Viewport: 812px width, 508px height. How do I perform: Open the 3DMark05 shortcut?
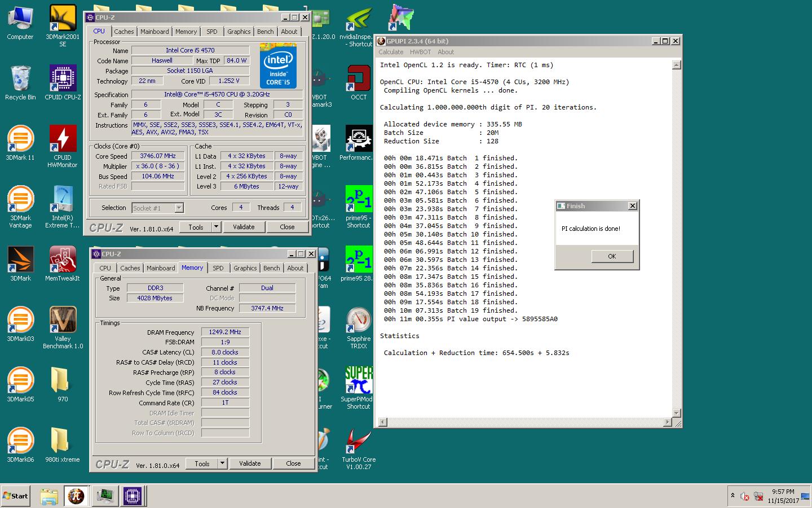20,384
